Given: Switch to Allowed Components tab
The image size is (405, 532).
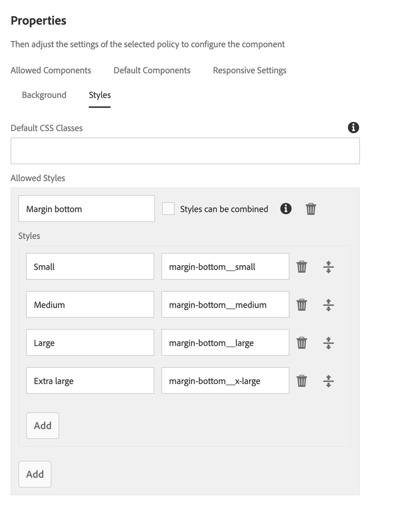Looking at the screenshot, I should (x=51, y=70).
